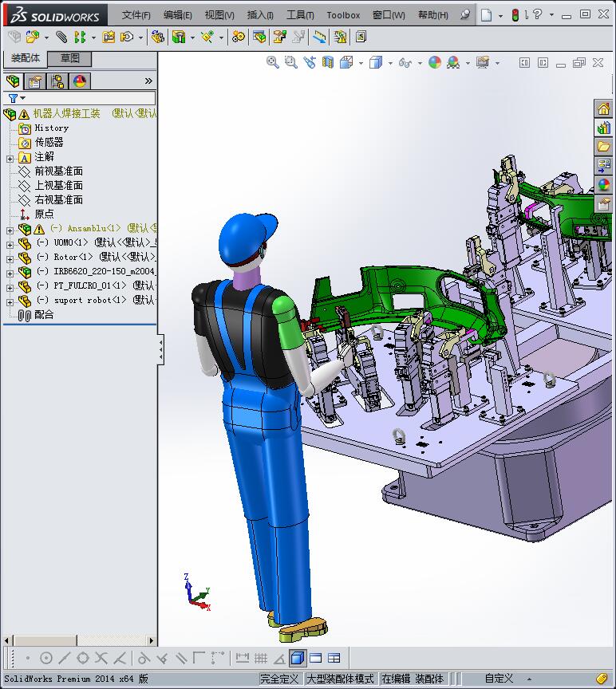Click the feature tree scrollbar right arrow

pos(152,640)
